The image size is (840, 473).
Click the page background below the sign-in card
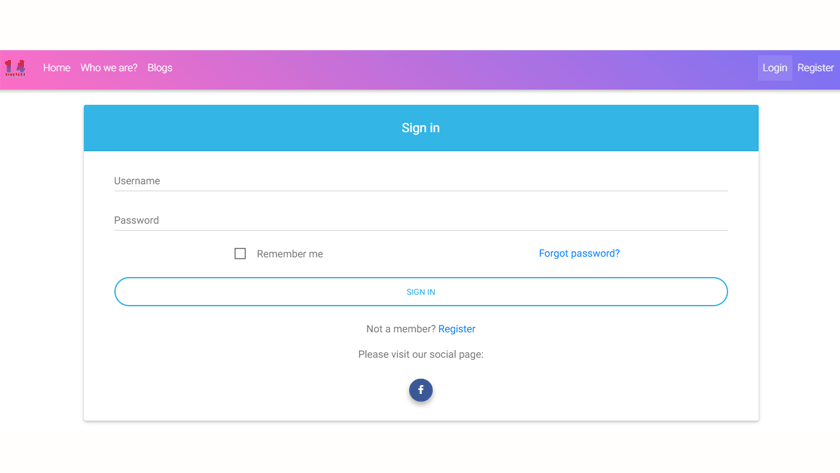420,448
